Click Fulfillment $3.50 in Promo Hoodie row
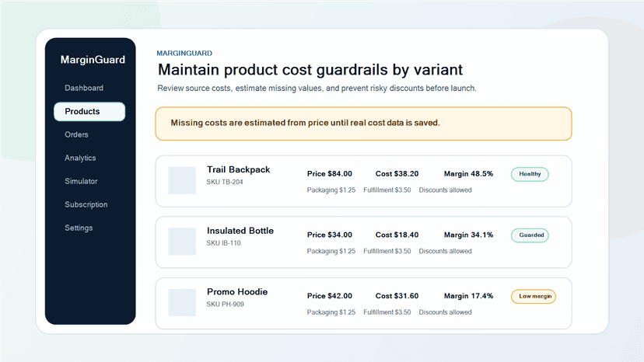Screen dimensions: 644x362 [x=387, y=312]
